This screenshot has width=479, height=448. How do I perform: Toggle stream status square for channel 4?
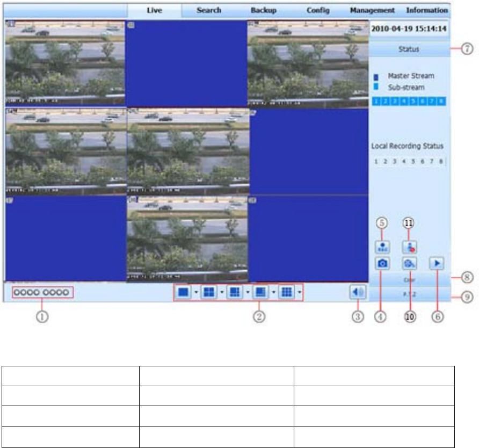click(404, 102)
